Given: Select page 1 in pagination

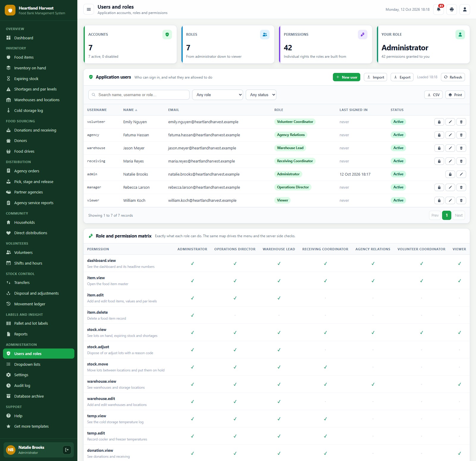Looking at the screenshot, I should coord(447,215).
